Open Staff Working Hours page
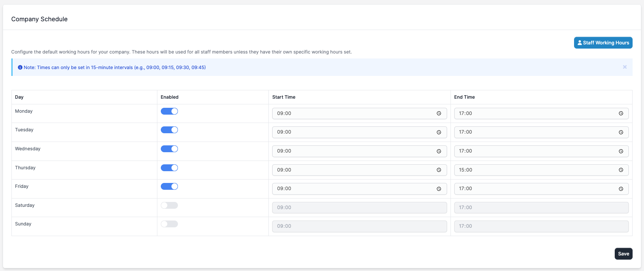The height and width of the screenshot is (271, 644). click(x=603, y=43)
